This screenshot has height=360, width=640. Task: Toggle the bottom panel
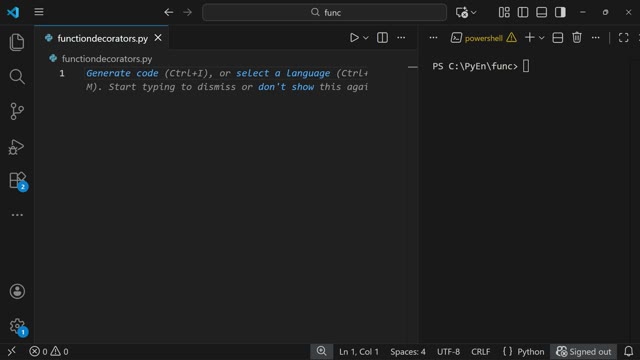click(x=542, y=12)
